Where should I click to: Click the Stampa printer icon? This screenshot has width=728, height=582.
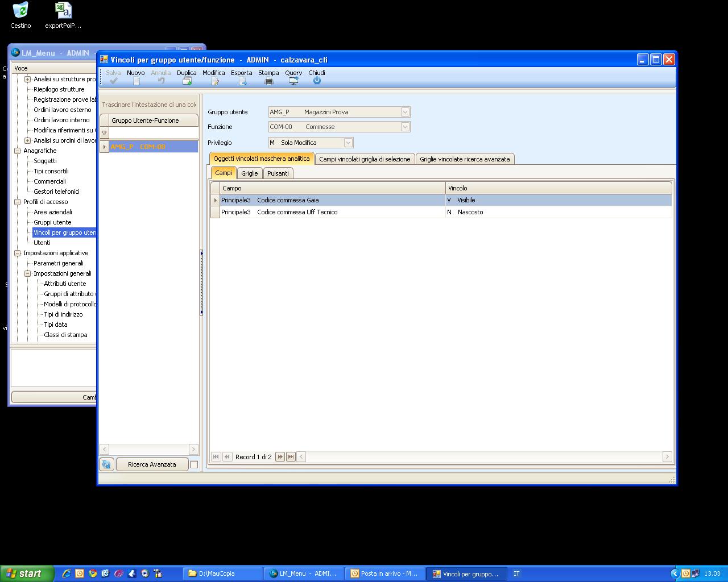(268, 81)
